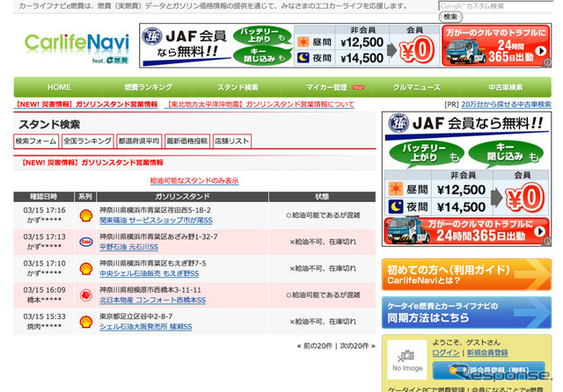Click arrow icon on the top banner's 24時間 365日出動 block
The image size is (563, 392).
540,51
